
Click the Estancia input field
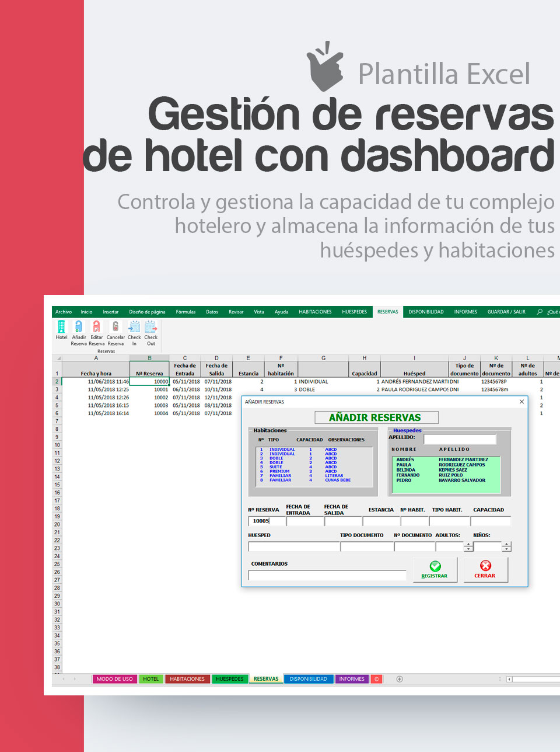click(381, 521)
